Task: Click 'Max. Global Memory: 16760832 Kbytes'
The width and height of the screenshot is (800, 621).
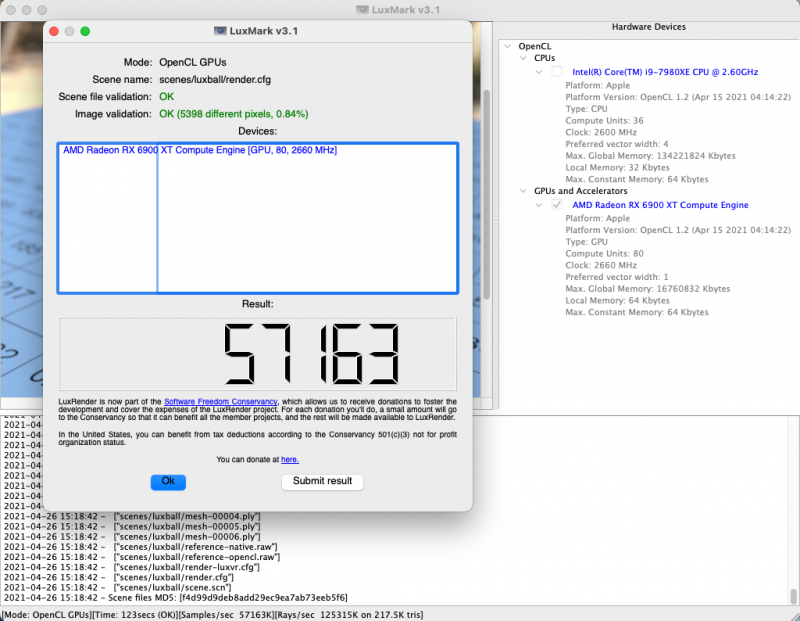Action: pos(647,289)
